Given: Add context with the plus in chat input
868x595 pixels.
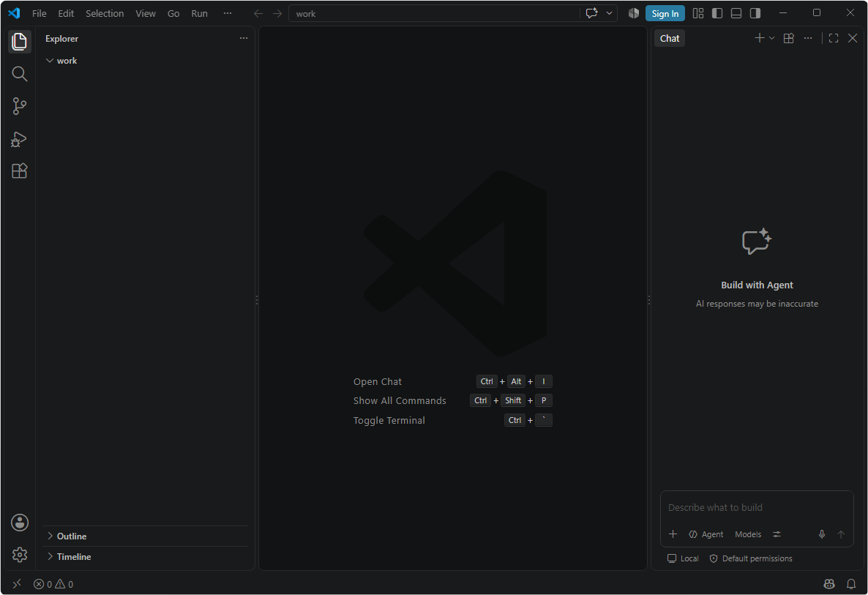Looking at the screenshot, I should tap(673, 534).
